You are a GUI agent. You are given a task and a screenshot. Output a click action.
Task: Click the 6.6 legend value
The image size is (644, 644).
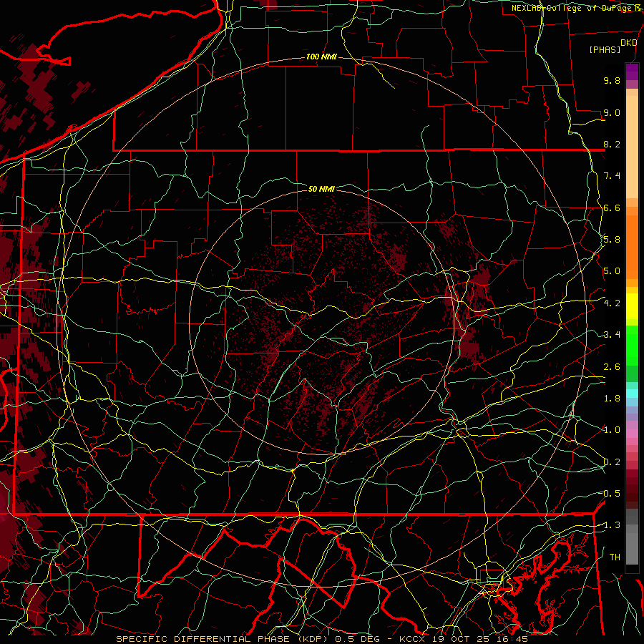612,208
